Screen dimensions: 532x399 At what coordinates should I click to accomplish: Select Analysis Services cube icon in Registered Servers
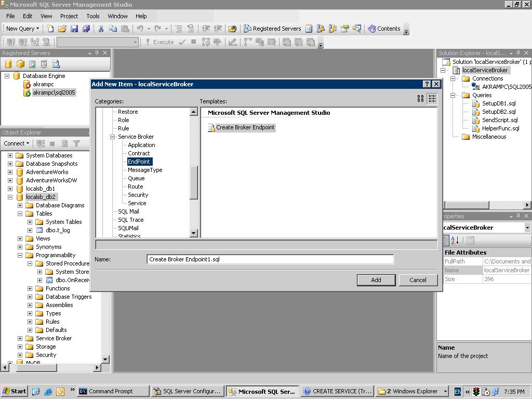click(20, 64)
